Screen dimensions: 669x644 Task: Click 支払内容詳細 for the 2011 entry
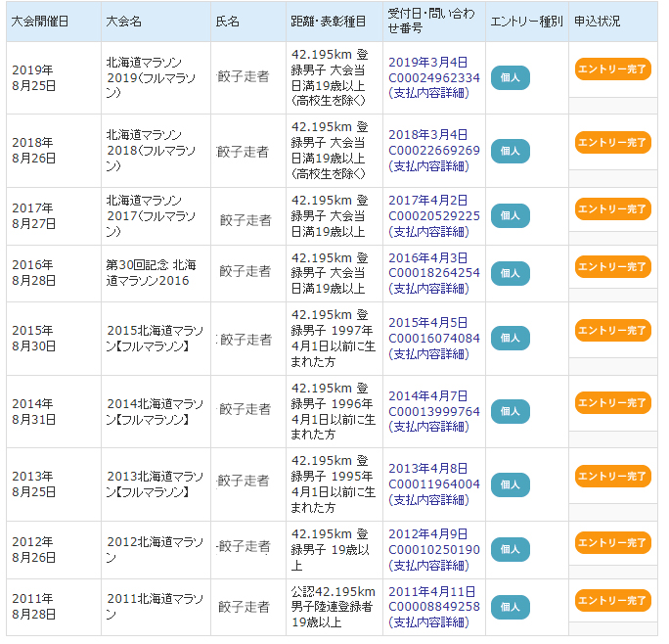pyautogui.click(x=428, y=622)
